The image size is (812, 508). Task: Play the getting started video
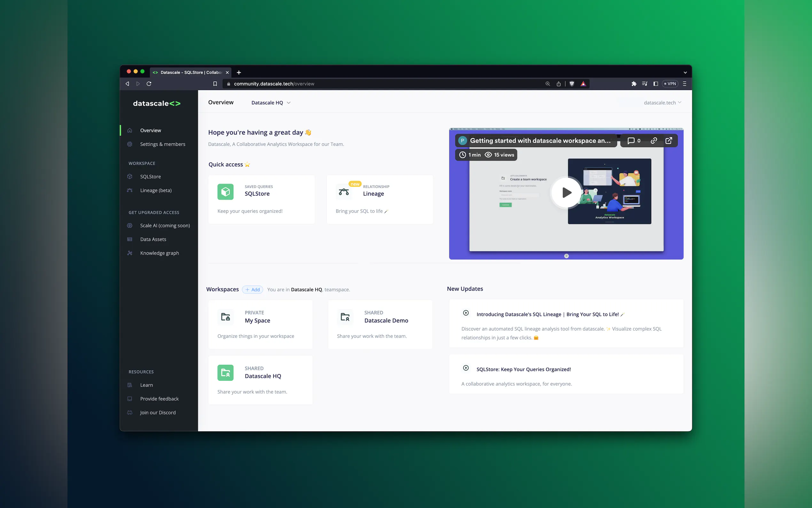pos(566,193)
